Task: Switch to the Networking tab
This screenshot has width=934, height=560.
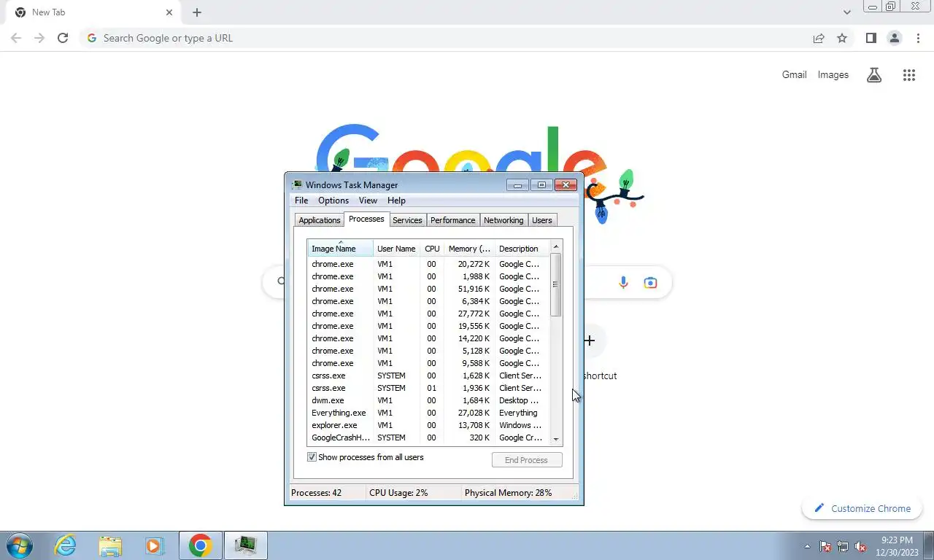Action: pyautogui.click(x=503, y=220)
